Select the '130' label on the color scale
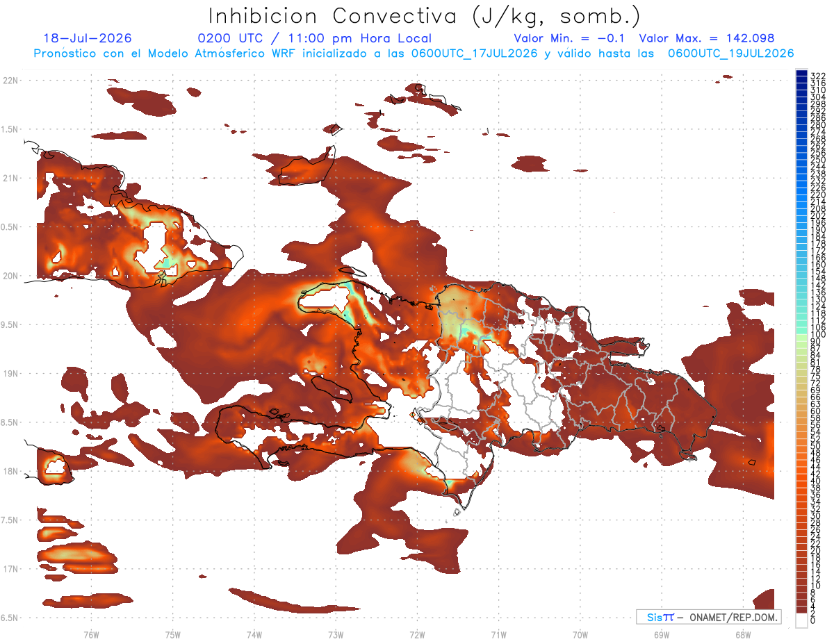This screenshot has width=834, height=644. [818, 299]
